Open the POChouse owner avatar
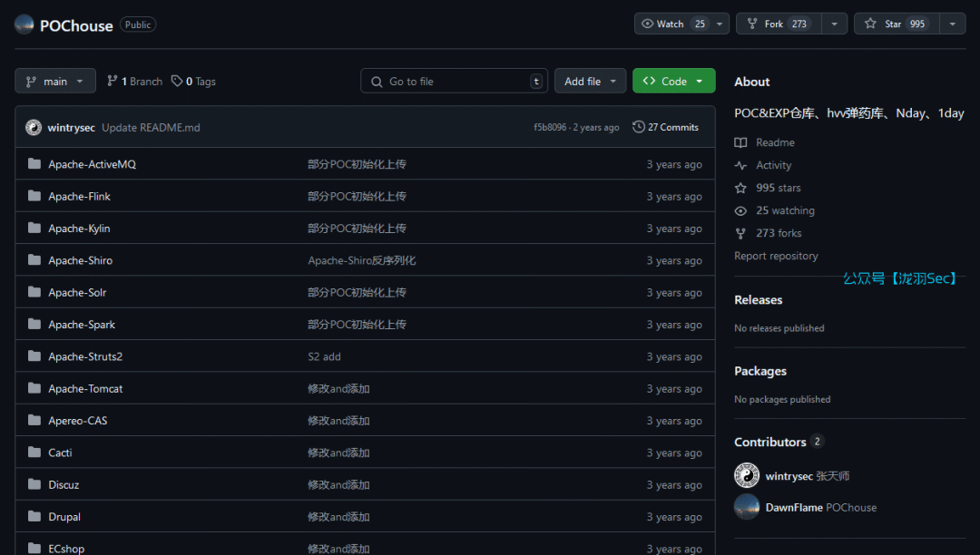The image size is (980, 555). (24, 24)
